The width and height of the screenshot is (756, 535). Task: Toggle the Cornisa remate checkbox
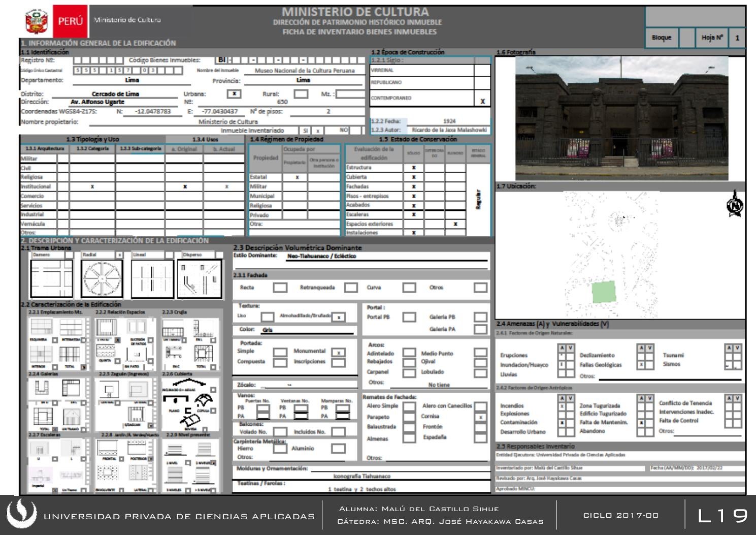coord(480,417)
